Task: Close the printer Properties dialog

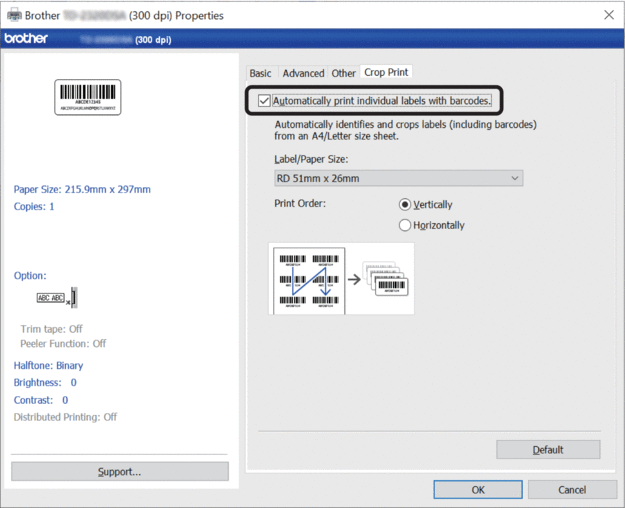Action: pyautogui.click(x=609, y=15)
